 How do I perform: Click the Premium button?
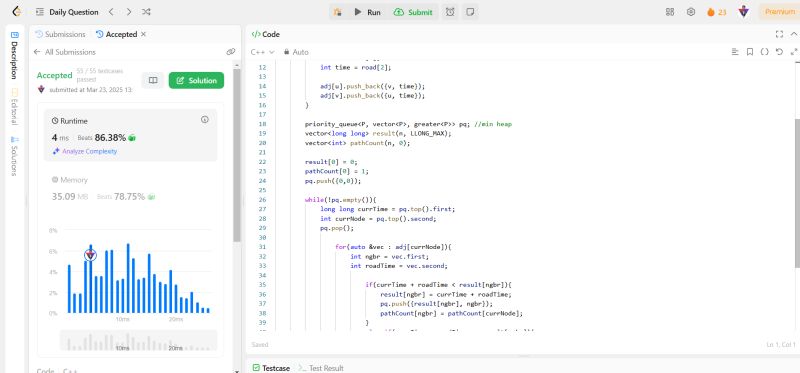tap(780, 12)
